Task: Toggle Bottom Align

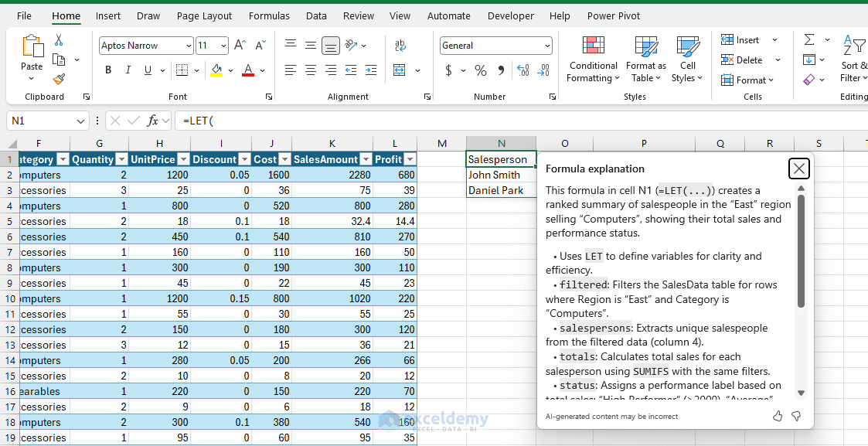Action: tap(331, 46)
